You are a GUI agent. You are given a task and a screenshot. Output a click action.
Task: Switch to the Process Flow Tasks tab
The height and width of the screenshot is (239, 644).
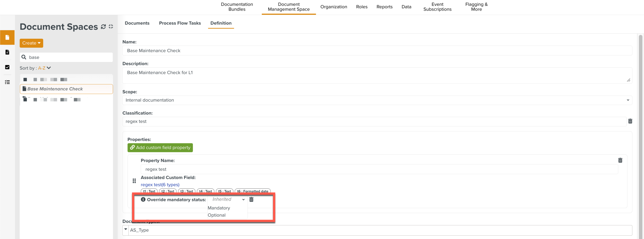point(180,23)
